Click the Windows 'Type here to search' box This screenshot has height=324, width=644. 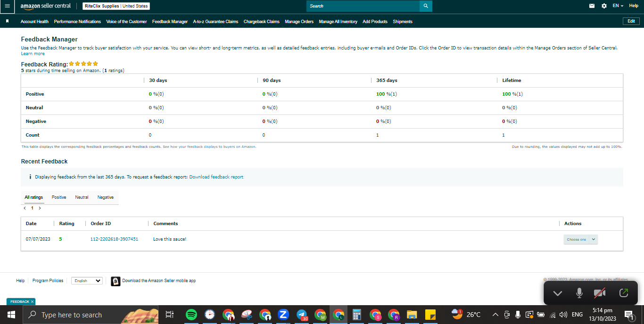tap(91, 315)
